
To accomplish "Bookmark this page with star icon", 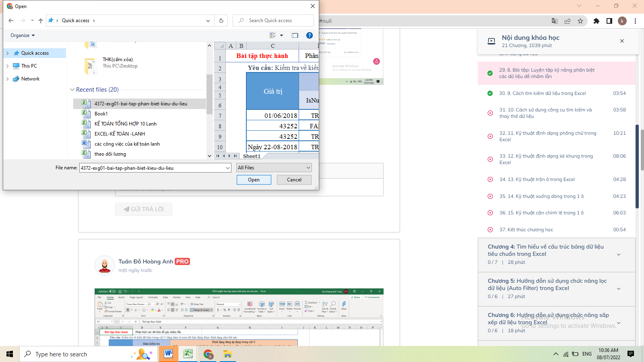I will [x=580, y=21].
